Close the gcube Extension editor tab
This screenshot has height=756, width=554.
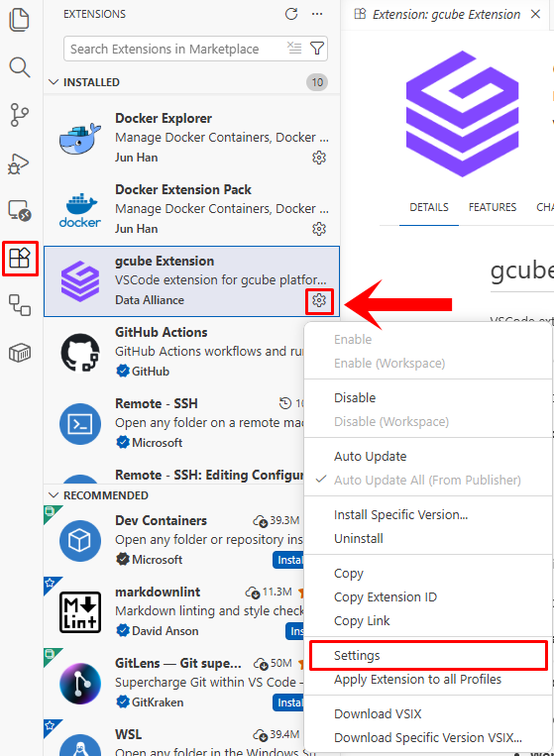[x=535, y=14]
